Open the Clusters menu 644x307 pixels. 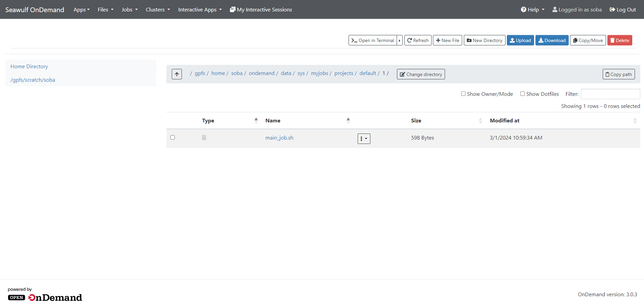click(158, 9)
